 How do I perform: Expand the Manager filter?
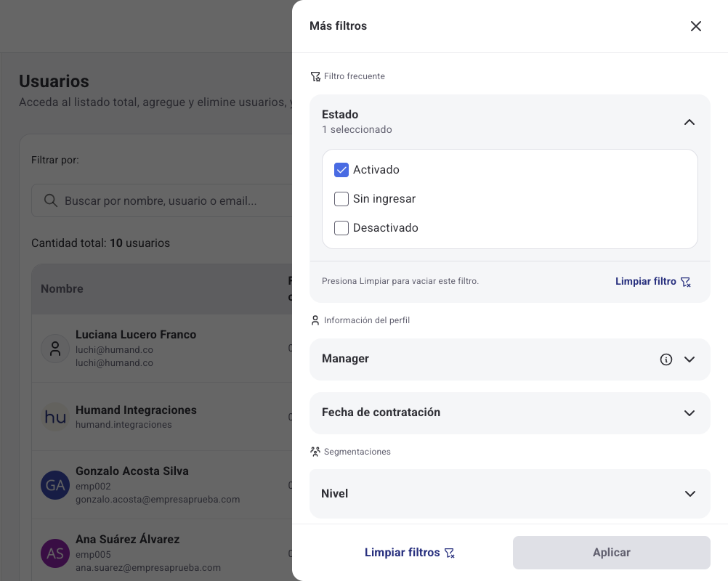[x=689, y=359]
